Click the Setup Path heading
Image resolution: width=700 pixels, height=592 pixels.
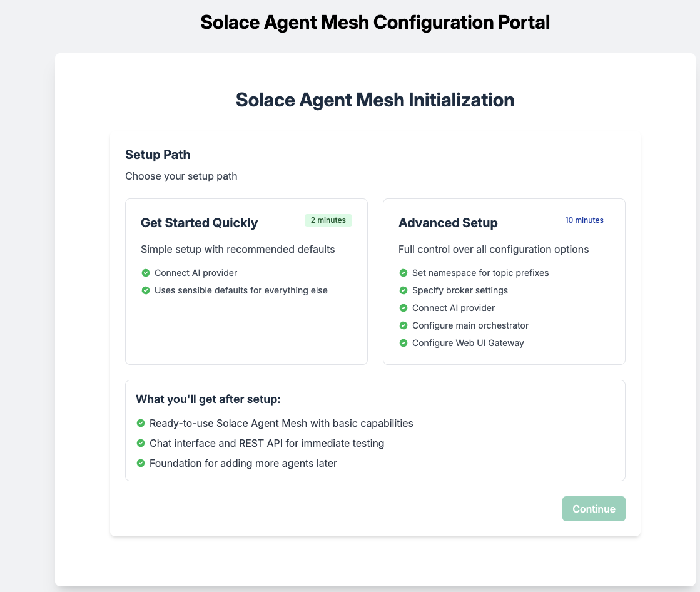point(158,155)
